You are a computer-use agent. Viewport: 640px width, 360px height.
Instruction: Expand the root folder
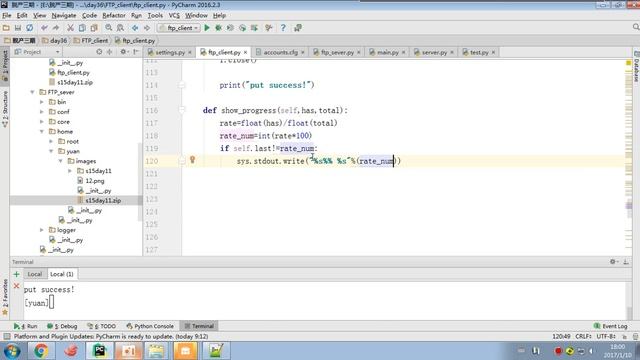pos(51,141)
